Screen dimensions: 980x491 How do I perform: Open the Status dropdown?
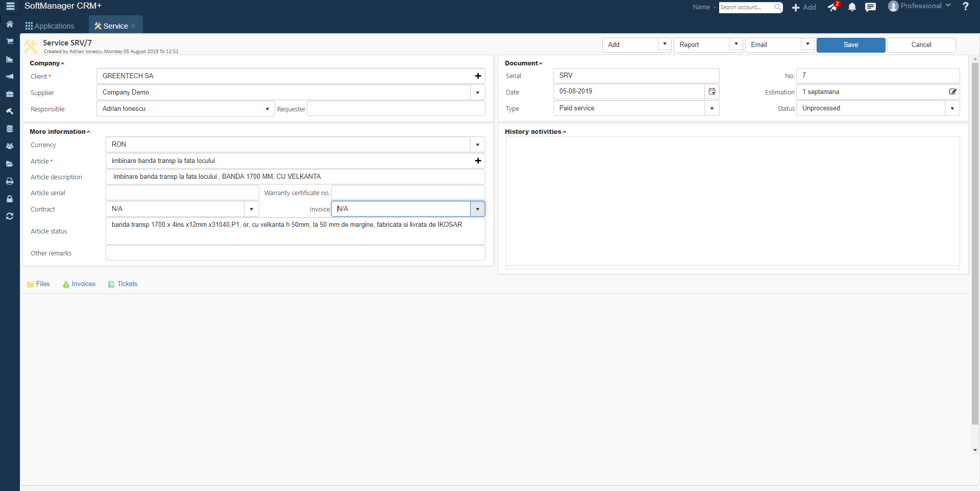pyautogui.click(x=952, y=108)
